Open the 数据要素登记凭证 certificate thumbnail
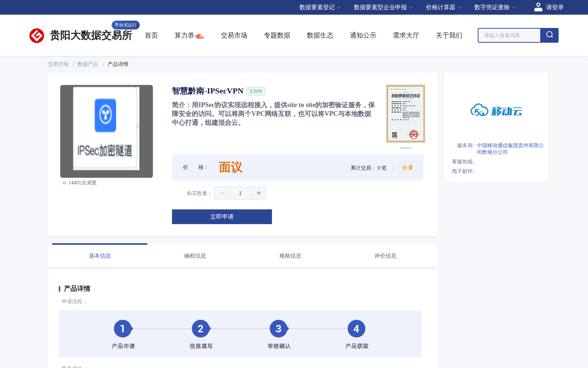The width and height of the screenshot is (588, 368). [406, 114]
